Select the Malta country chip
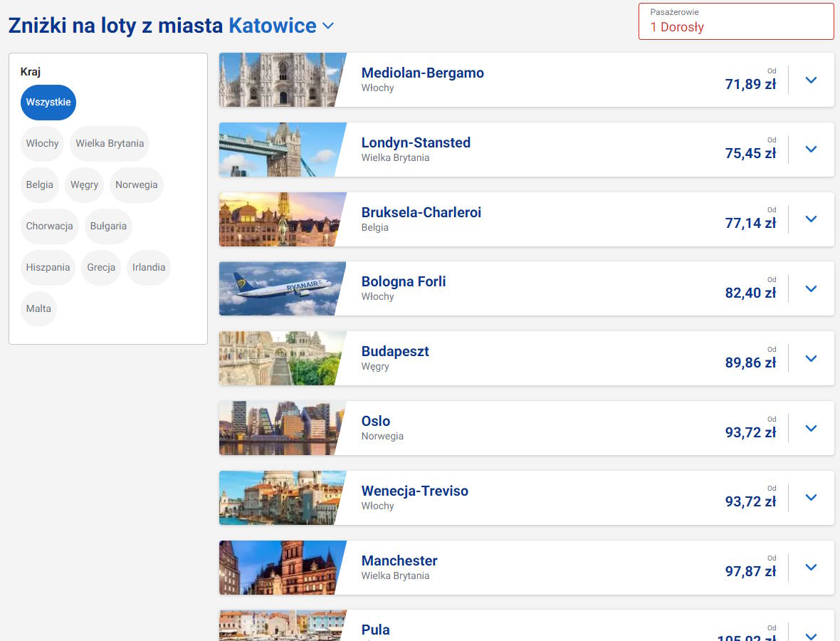 tap(38, 309)
